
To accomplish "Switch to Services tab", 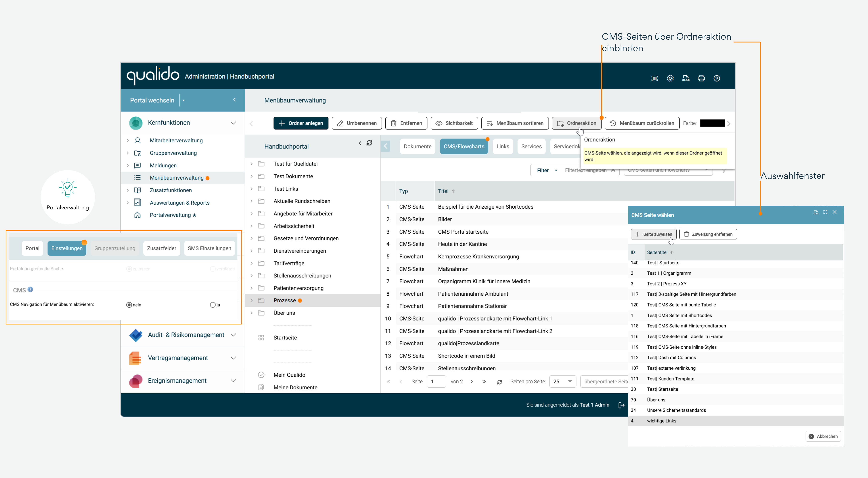I will pyautogui.click(x=531, y=147).
